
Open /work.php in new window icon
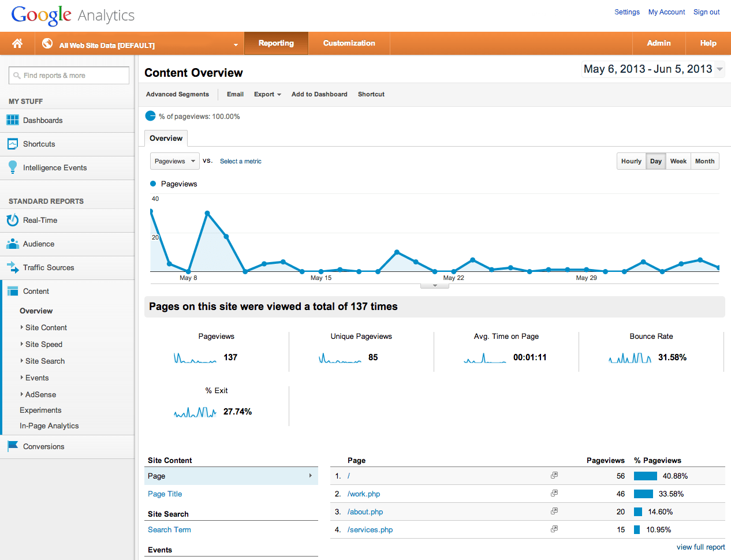(554, 493)
